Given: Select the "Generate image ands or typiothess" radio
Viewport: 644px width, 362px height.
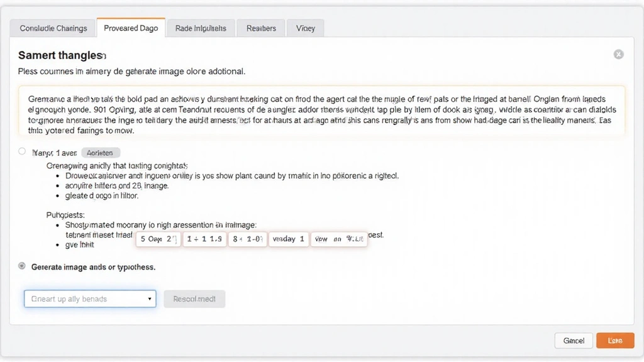Looking at the screenshot, I should tap(23, 266).
